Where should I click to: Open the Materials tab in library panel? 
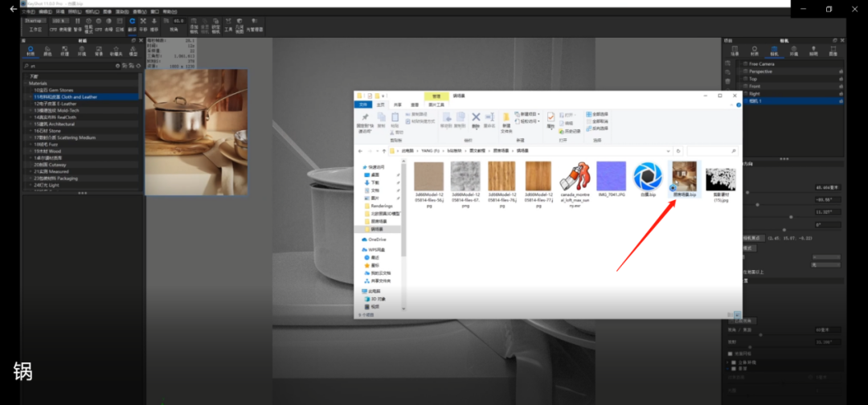[30, 51]
